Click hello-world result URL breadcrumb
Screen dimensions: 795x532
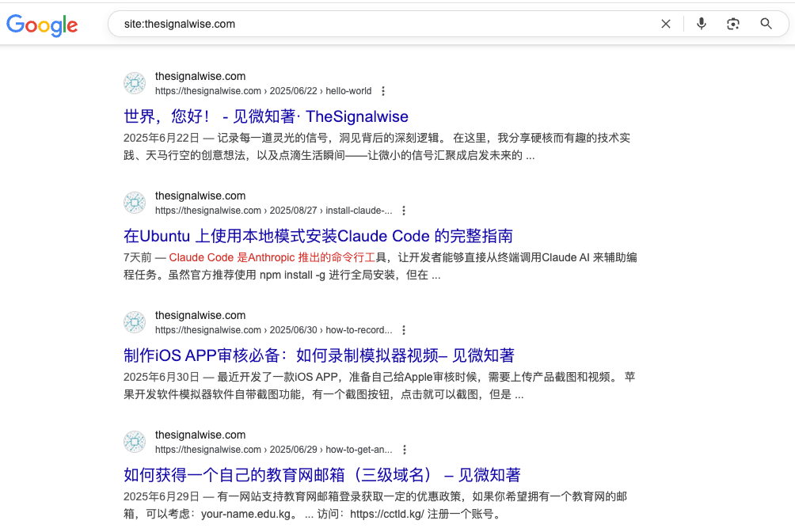[x=263, y=91]
